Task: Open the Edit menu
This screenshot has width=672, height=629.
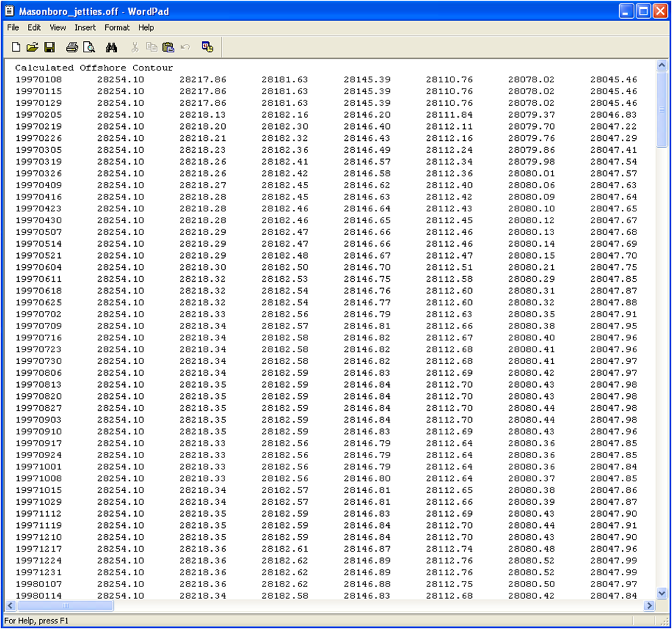Action: pos(34,27)
